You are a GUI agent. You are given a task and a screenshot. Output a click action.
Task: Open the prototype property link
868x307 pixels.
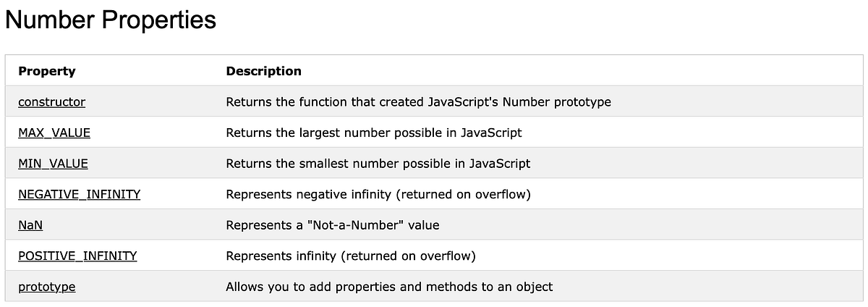[47, 287]
